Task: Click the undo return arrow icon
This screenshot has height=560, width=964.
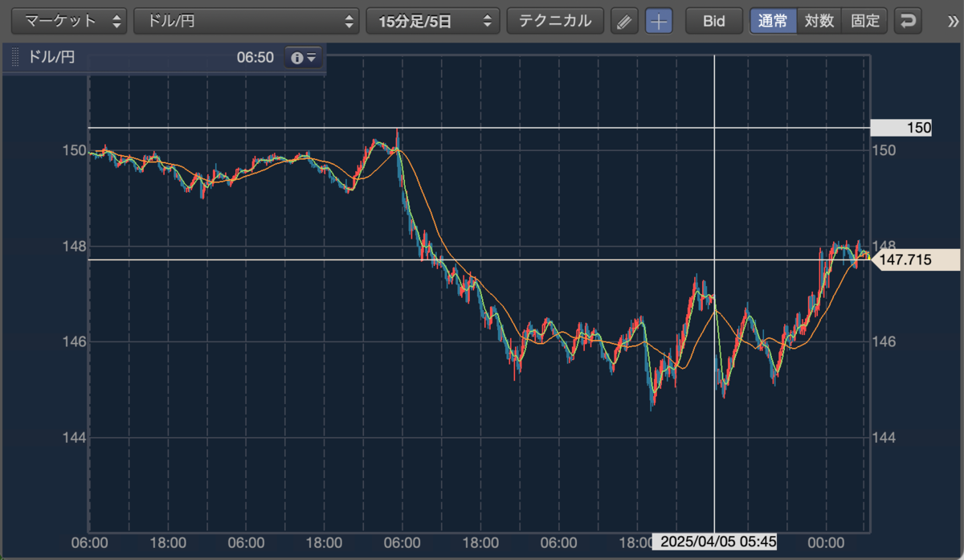Action: click(909, 22)
